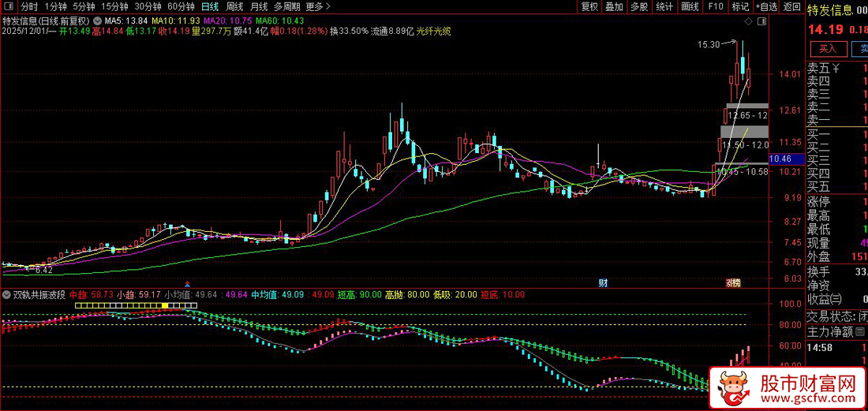This screenshot has width=868, height=411.
Task: Click the up-arrow marker below candles
Action: tap(187, 282)
